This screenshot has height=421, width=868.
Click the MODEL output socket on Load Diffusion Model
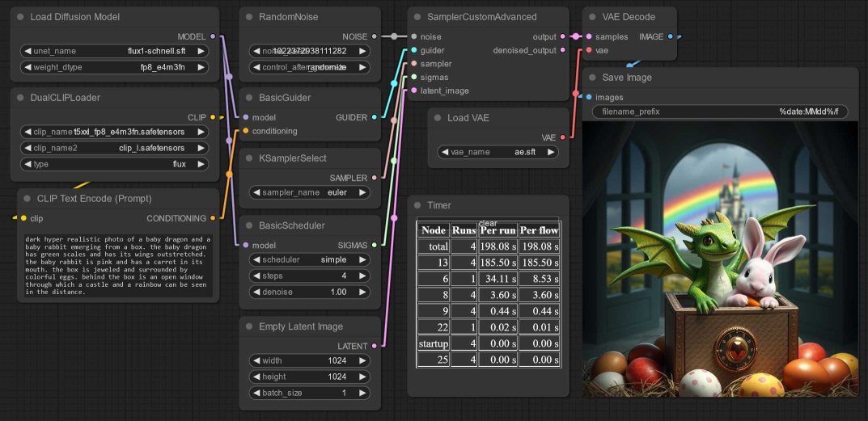(213, 36)
